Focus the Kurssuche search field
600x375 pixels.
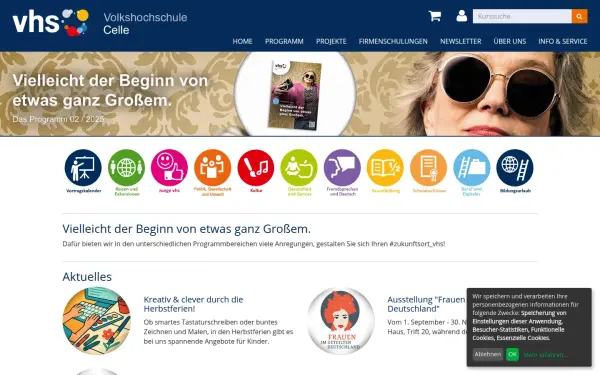tap(522, 16)
